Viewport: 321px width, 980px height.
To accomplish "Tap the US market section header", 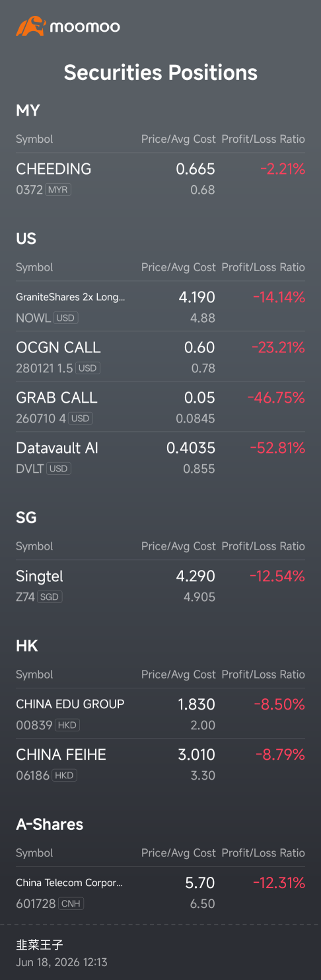I will (26, 239).
